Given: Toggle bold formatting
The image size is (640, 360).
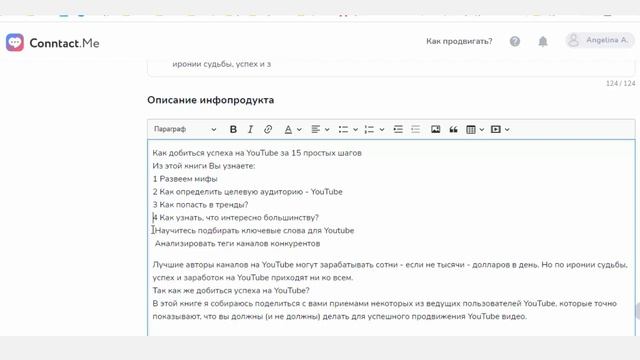Looking at the screenshot, I should pos(233,129).
